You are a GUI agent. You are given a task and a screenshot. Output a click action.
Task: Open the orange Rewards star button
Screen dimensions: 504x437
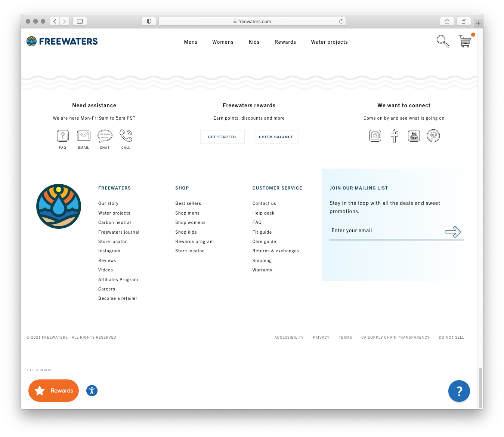53,391
